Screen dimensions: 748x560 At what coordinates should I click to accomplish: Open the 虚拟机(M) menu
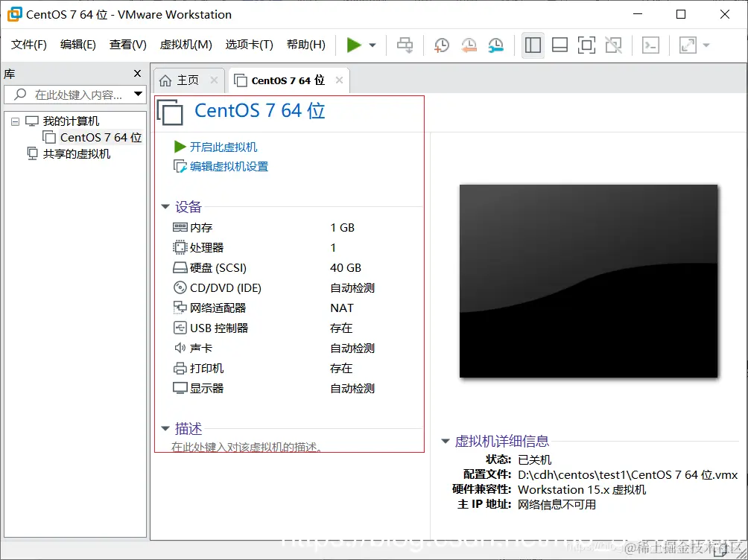click(x=186, y=45)
